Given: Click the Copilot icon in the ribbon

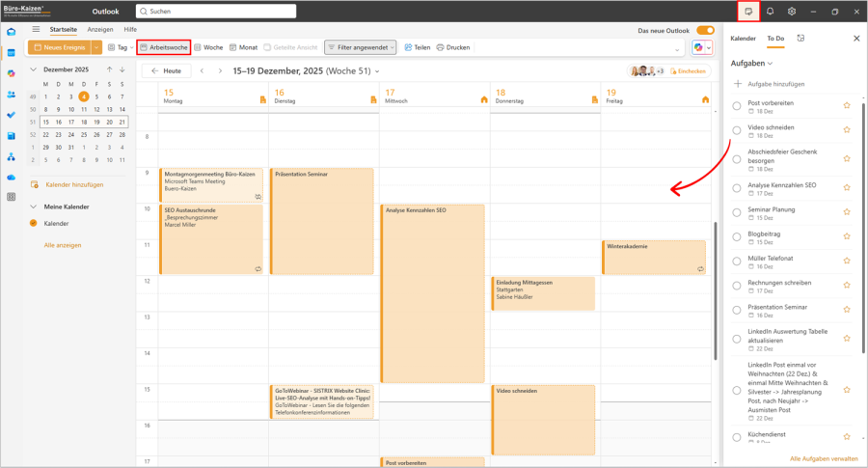Looking at the screenshot, I should [698, 47].
